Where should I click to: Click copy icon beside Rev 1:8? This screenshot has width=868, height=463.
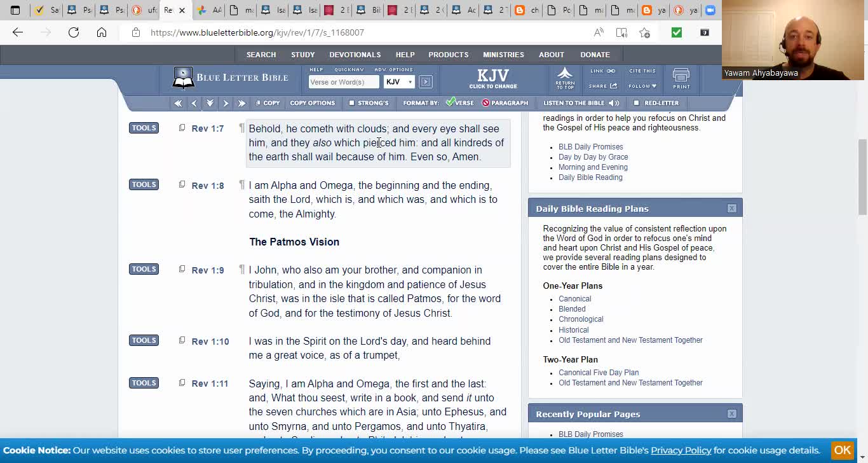182,184
